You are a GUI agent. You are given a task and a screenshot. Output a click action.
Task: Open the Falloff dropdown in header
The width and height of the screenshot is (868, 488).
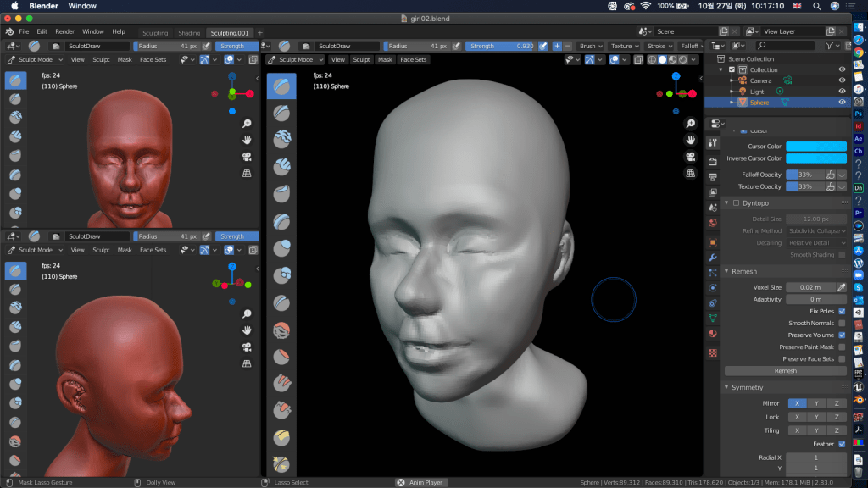pyautogui.click(x=691, y=46)
